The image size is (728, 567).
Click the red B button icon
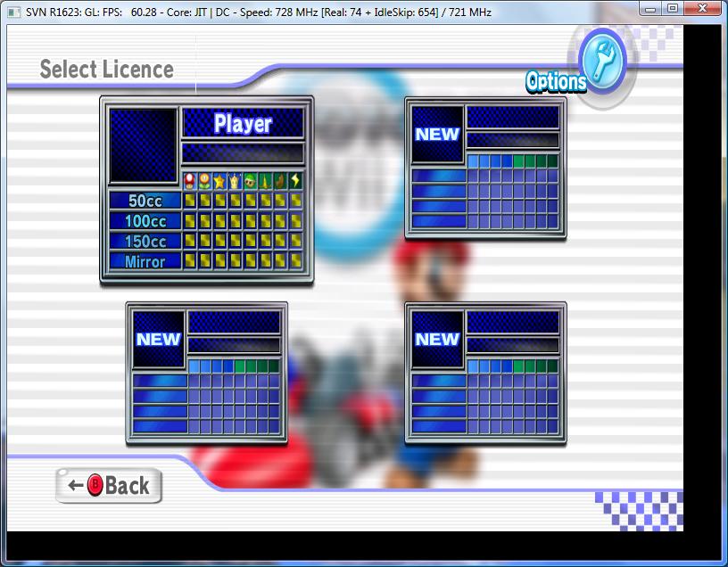pos(95,485)
